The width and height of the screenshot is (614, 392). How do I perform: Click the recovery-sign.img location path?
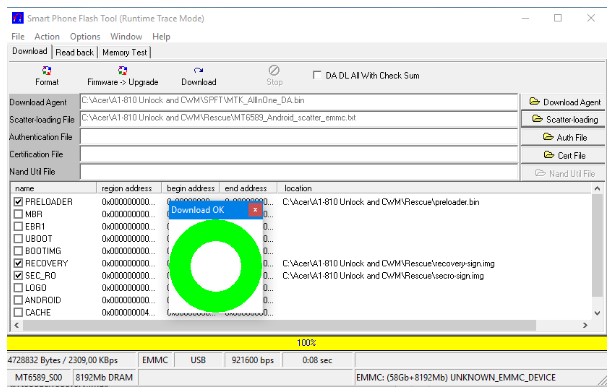tap(388, 264)
